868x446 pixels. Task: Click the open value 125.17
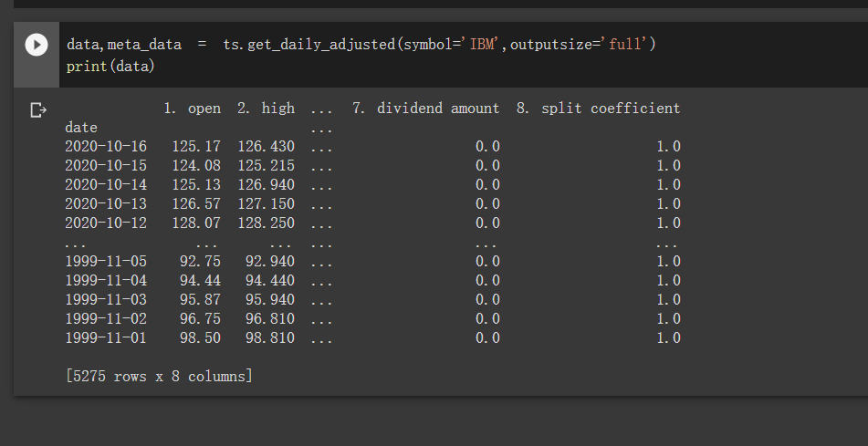tap(196, 147)
